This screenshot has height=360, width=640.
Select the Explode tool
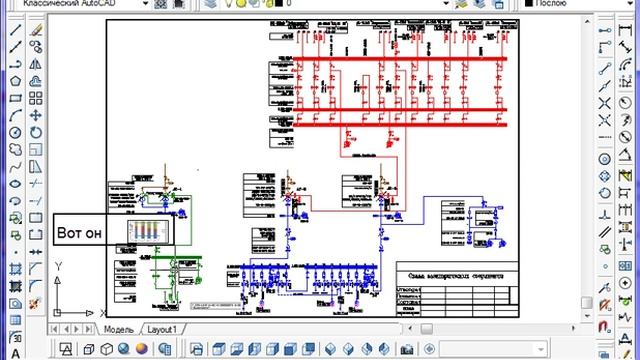click(36, 303)
